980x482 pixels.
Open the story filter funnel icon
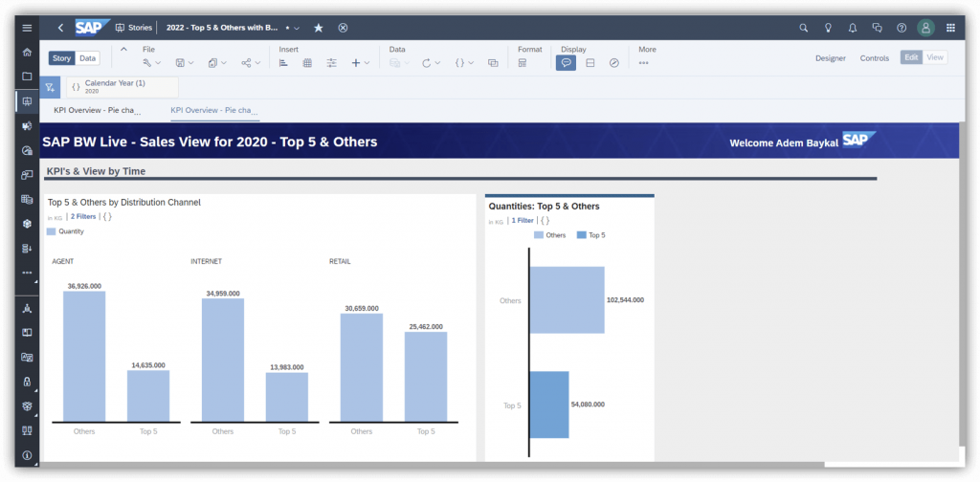(x=50, y=87)
